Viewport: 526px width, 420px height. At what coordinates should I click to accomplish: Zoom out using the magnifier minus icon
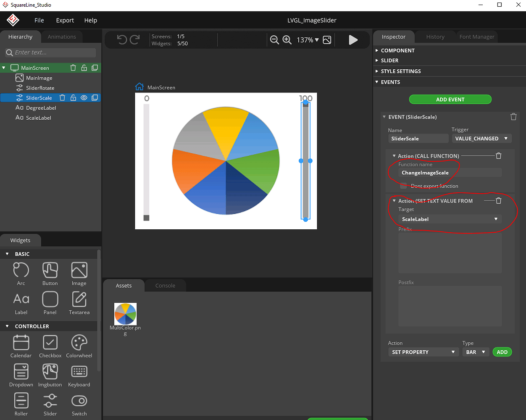pyautogui.click(x=274, y=40)
